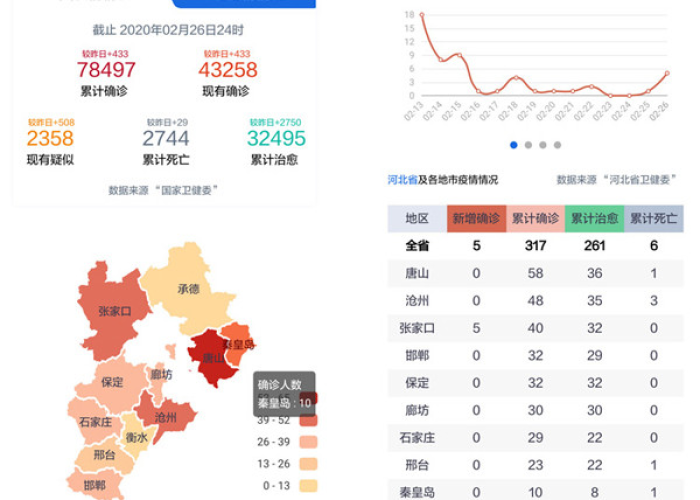Click the 78497 cumulative confirmed number
This screenshot has width=700, height=500.
pos(106,70)
